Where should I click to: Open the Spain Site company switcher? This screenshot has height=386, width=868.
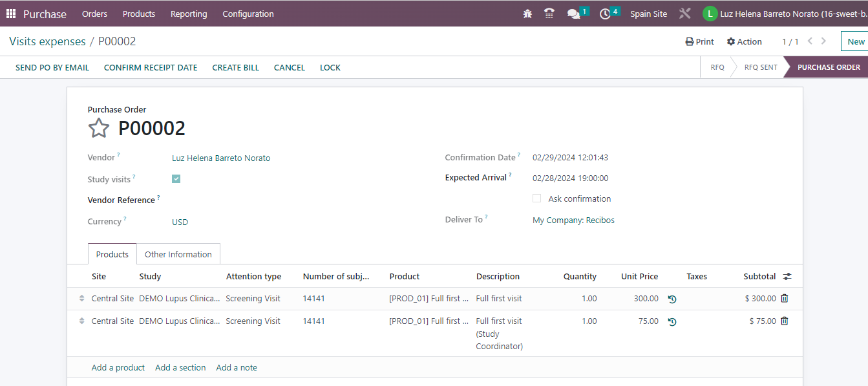pos(648,14)
